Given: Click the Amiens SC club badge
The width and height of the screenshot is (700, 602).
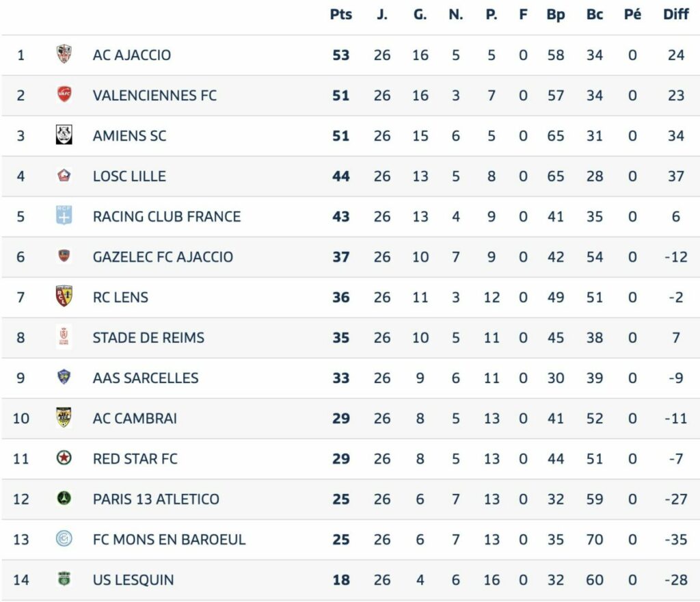Looking at the screenshot, I should click(64, 135).
